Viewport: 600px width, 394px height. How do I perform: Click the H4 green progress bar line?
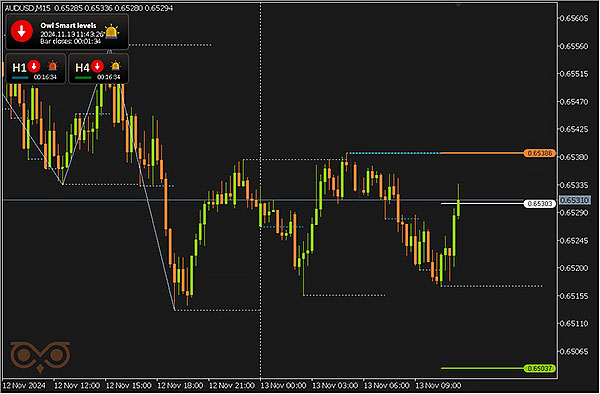click(83, 78)
